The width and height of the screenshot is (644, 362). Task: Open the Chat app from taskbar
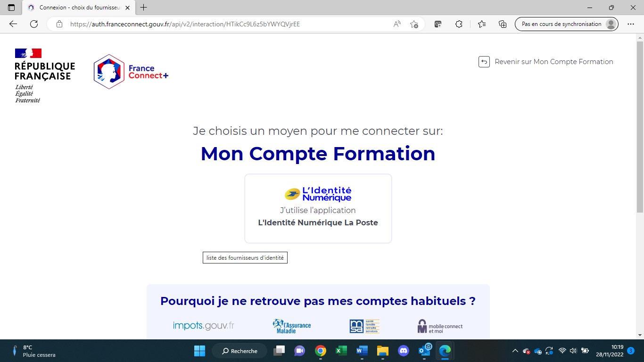[x=299, y=351]
